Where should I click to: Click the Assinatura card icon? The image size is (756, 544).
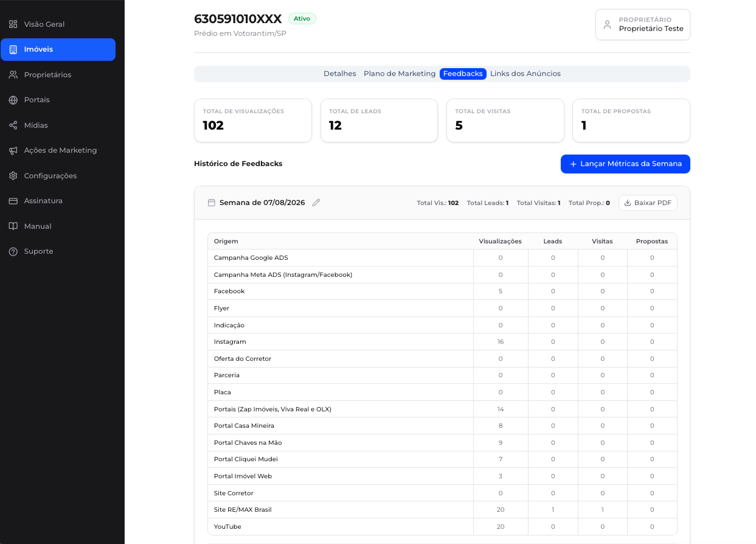[13, 201]
